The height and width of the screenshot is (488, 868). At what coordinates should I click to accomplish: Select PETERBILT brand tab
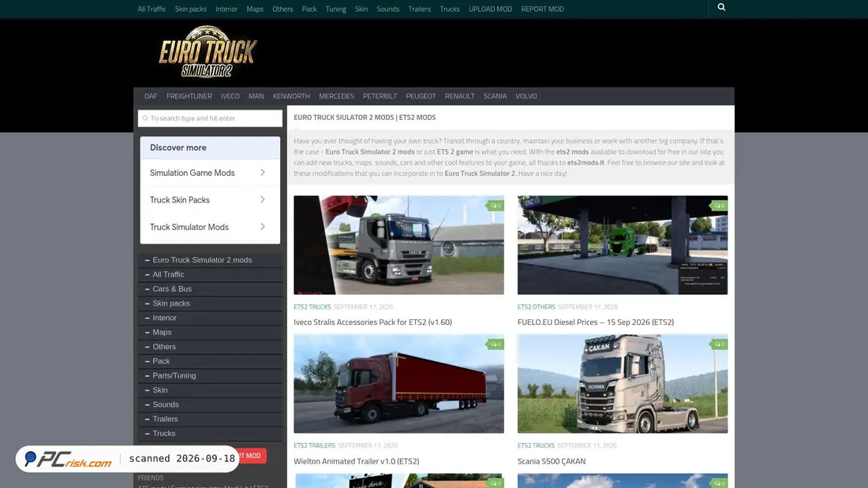380,96
